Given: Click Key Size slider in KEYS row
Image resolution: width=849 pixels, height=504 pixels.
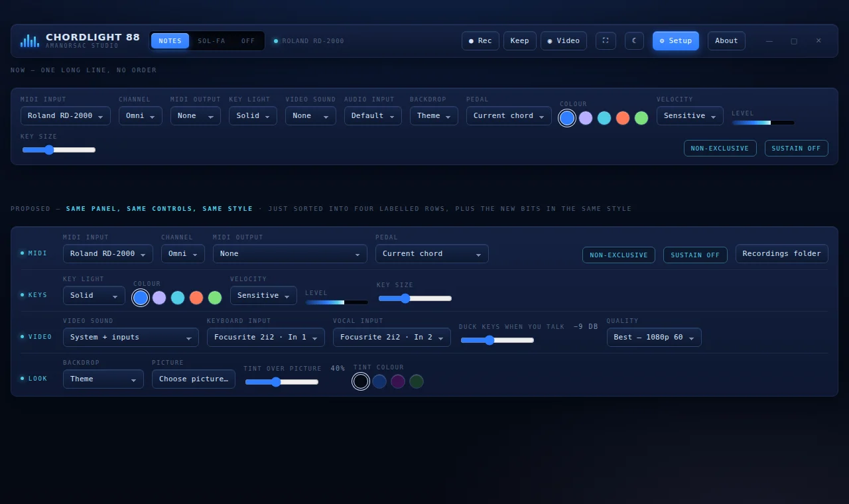Looking at the screenshot, I should (415, 298).
